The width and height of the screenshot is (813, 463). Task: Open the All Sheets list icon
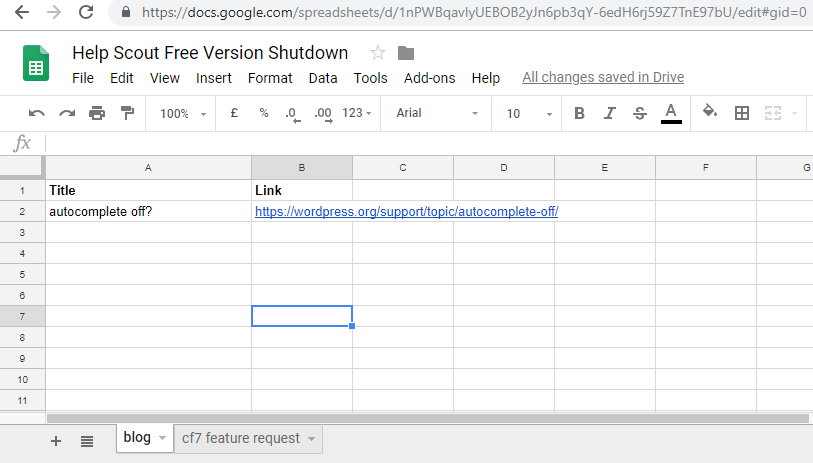pyautogui.click(x=87, y=441)
